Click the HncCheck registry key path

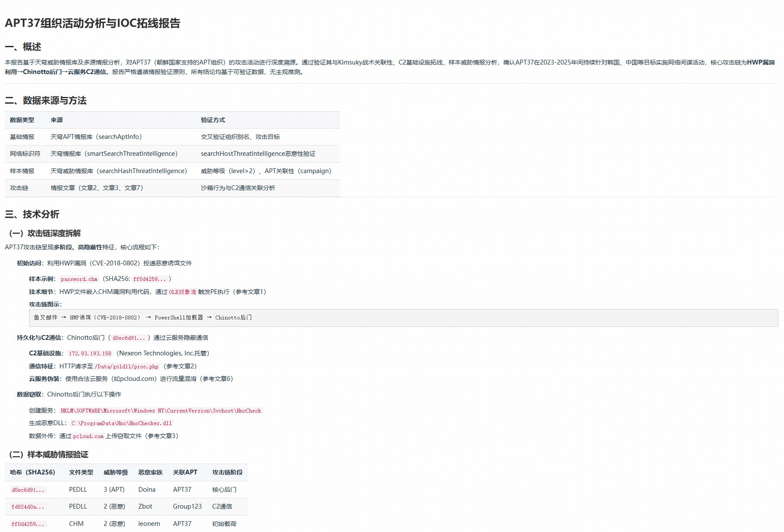pos(160,411)
